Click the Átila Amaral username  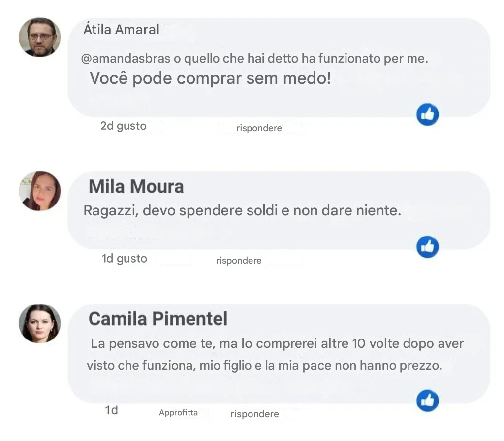[121, 30]
